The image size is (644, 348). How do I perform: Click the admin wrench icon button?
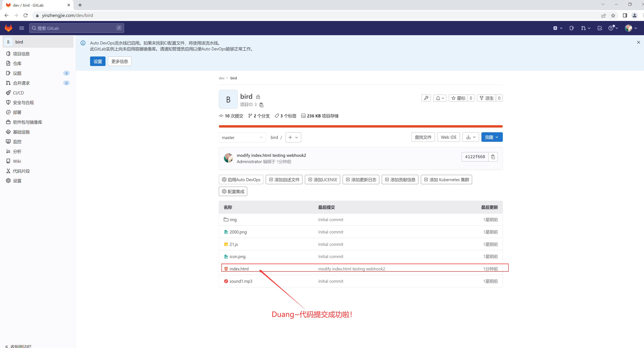tap(426, 98)
